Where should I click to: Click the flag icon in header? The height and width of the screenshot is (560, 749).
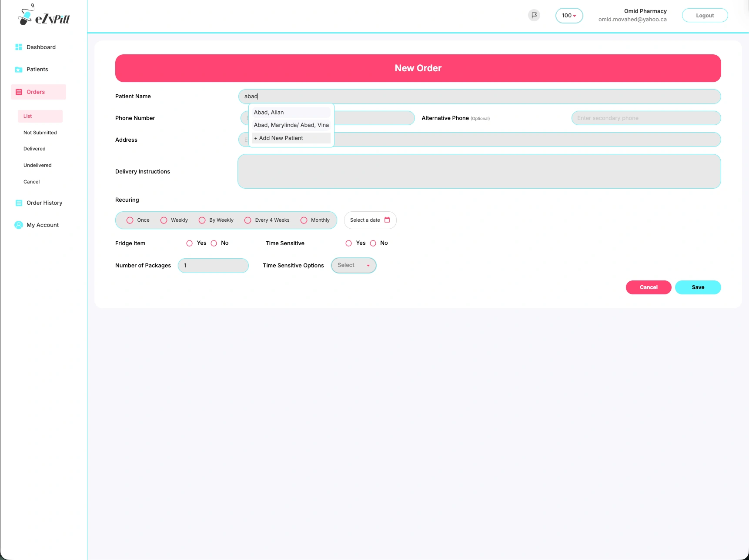(534, 15)
